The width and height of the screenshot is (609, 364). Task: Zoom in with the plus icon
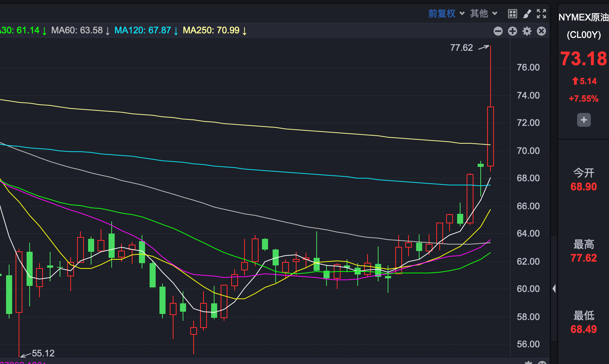(x=513, y=31)
